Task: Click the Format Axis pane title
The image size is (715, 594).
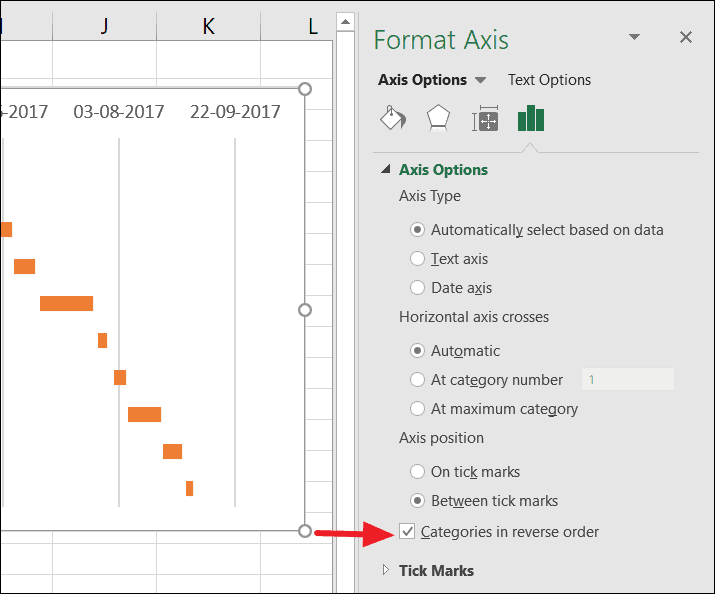Action: (x=441, y=40)
